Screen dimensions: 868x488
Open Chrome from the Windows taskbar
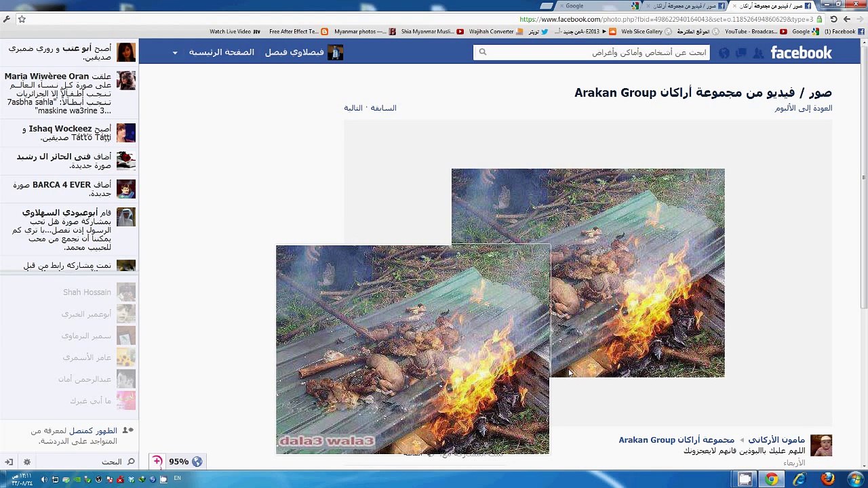(772, 479)
